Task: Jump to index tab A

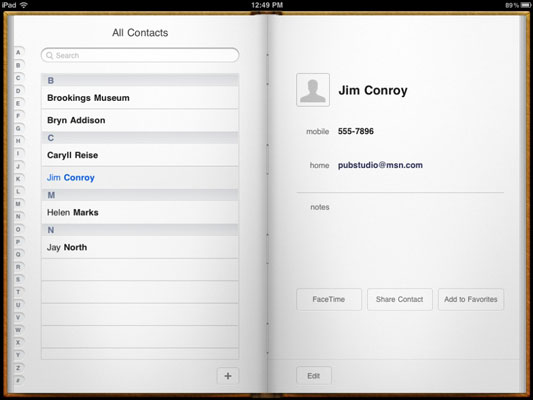Action: click(x=18, y=52)
